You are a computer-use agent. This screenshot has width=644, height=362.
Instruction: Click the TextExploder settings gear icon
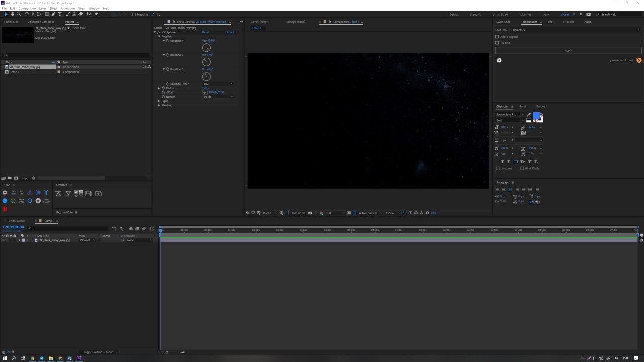[x=499, y=60]
